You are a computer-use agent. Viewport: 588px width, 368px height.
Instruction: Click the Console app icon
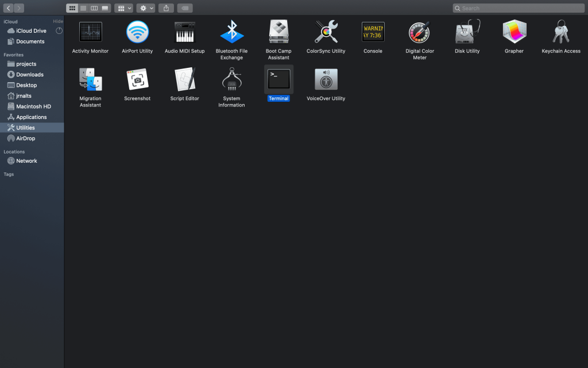click(373, 32)
